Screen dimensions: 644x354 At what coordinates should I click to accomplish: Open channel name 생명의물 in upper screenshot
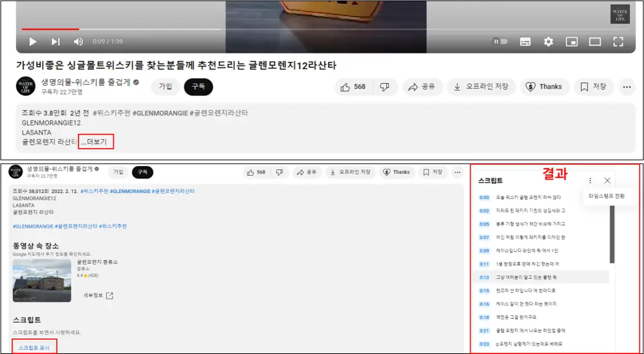click(86, 82)
